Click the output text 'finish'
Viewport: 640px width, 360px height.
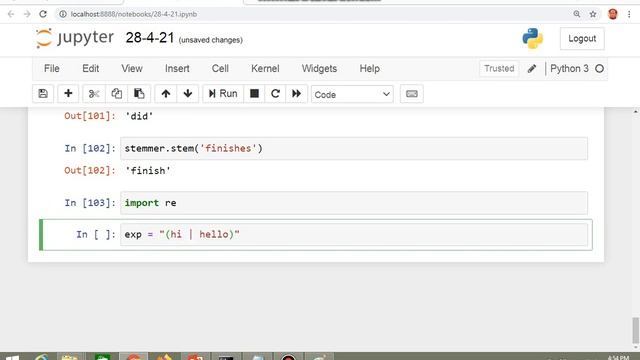coord(148,171)
